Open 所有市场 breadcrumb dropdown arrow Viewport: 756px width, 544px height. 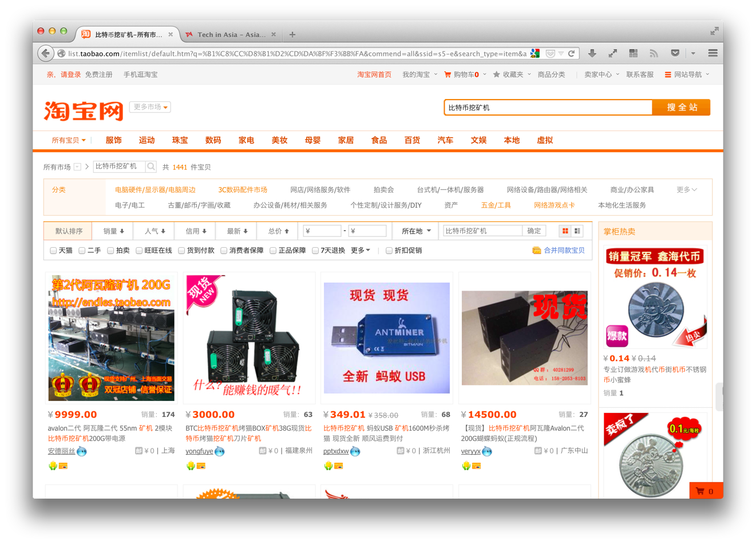[x=77, y=167]
